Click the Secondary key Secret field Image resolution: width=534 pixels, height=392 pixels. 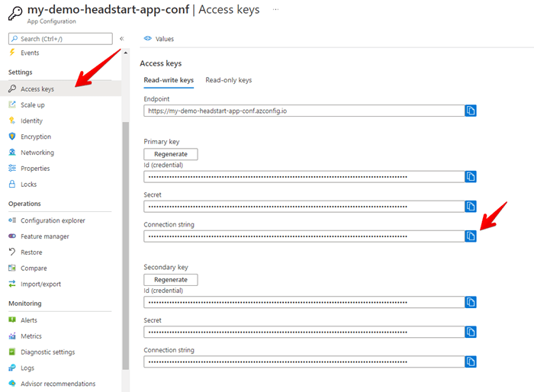click(304, 332)
